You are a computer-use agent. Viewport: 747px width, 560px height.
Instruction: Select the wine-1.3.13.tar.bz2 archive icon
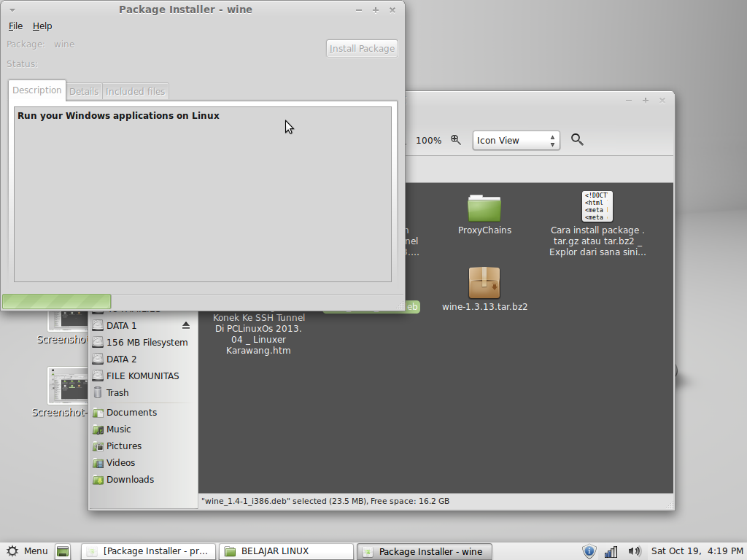point(484,284)
